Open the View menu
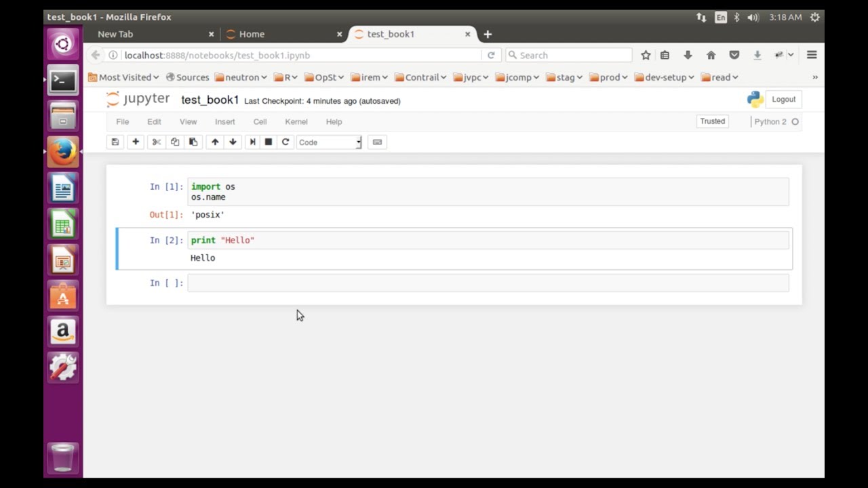The image size is (868, 488). (188, 122)
